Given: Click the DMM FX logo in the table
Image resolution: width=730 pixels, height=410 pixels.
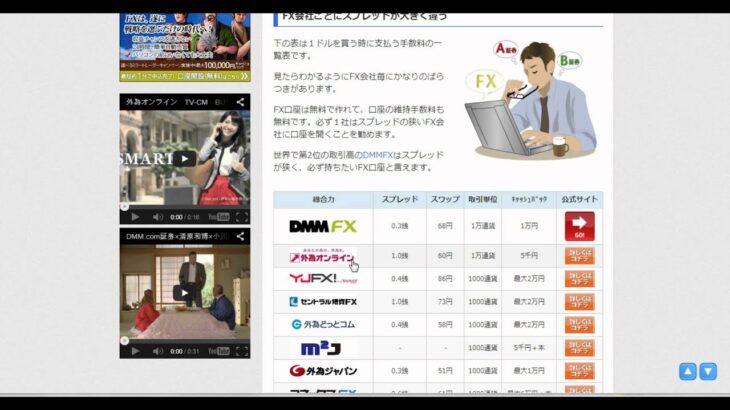Looking at the screenshot, I should (322, 227).
